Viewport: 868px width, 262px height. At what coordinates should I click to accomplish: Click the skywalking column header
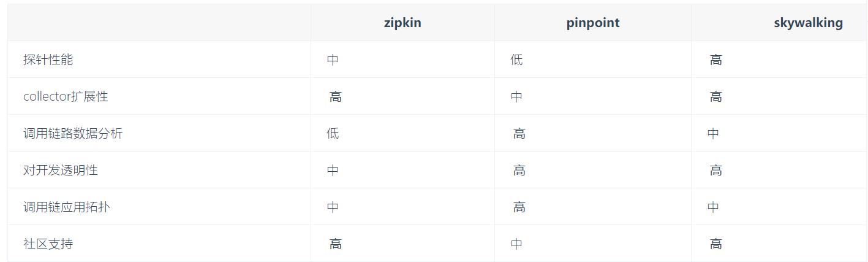(808, 23)
